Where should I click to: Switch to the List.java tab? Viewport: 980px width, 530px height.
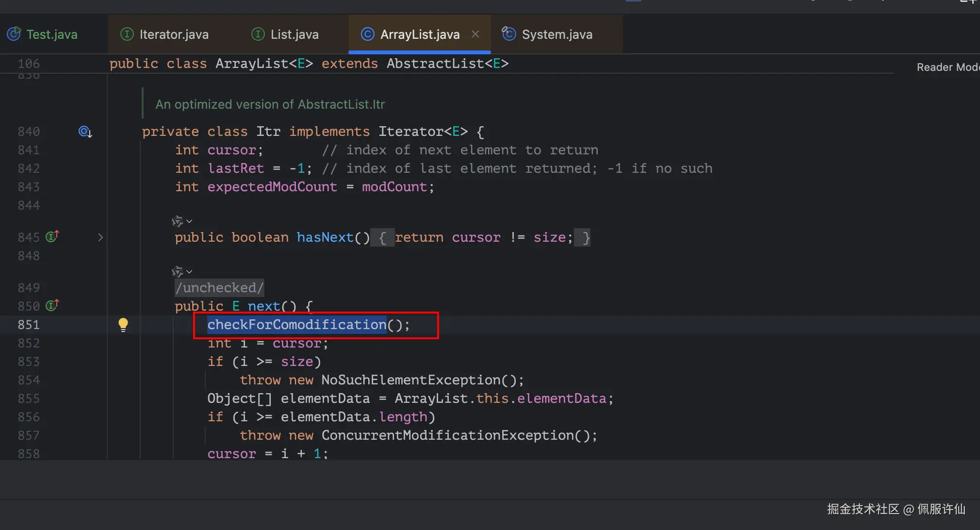click(294, 34)
